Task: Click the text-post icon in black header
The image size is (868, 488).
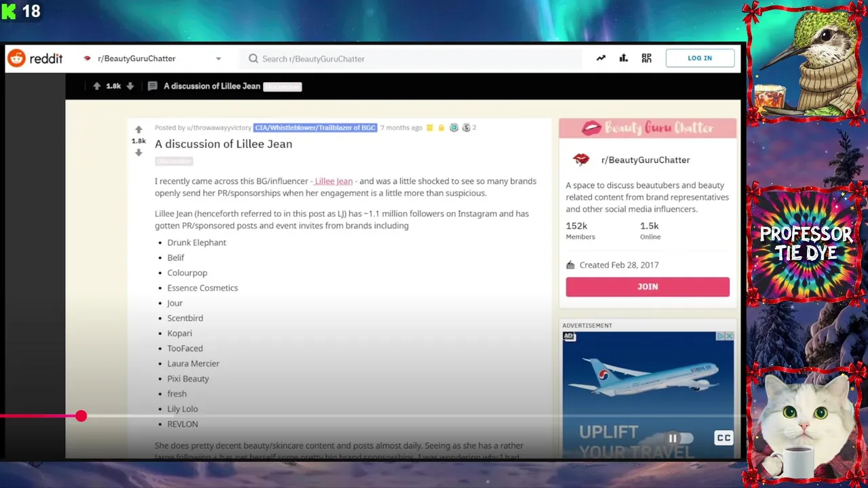Action: pyautogui.click(x=153, y=86)
